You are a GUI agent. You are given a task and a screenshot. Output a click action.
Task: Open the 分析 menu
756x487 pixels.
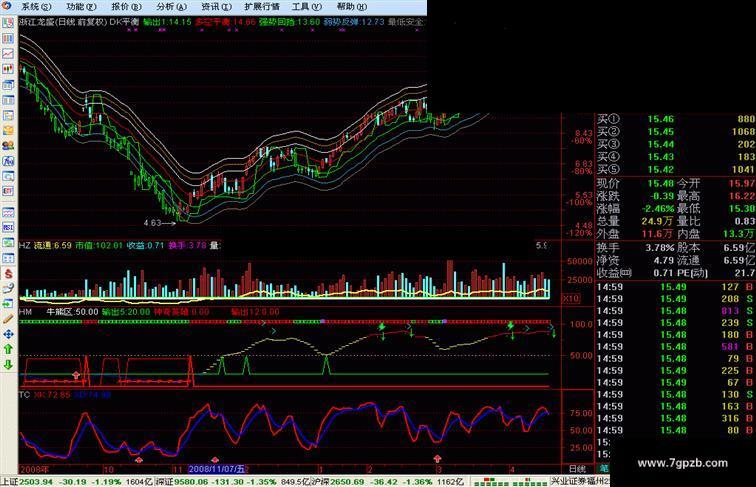[x=172, y=7]
